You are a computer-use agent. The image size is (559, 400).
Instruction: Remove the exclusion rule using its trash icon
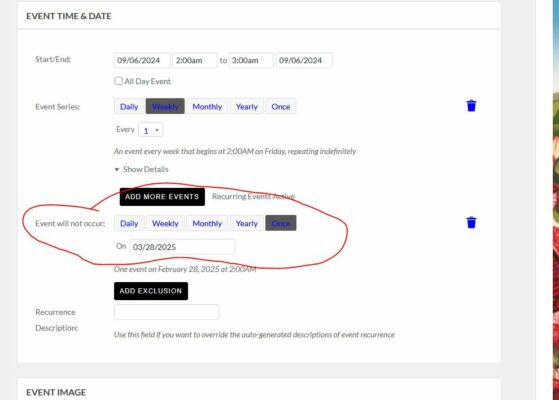(471, 222)
